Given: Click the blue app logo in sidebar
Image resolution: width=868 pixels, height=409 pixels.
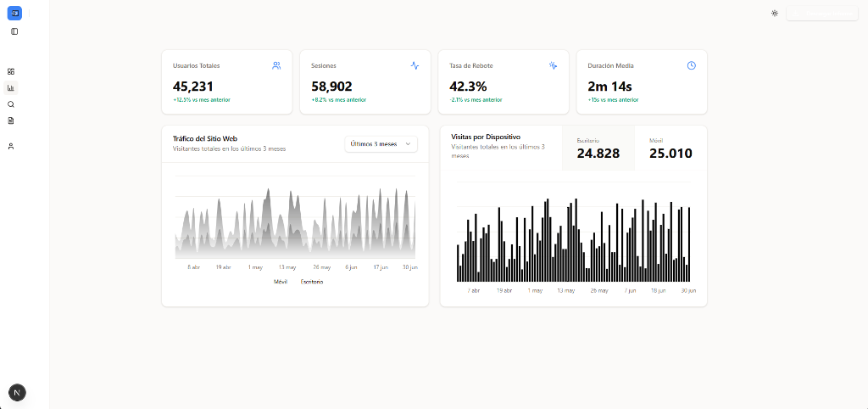Looking at the screenshot, I should [x=14, y=13].
